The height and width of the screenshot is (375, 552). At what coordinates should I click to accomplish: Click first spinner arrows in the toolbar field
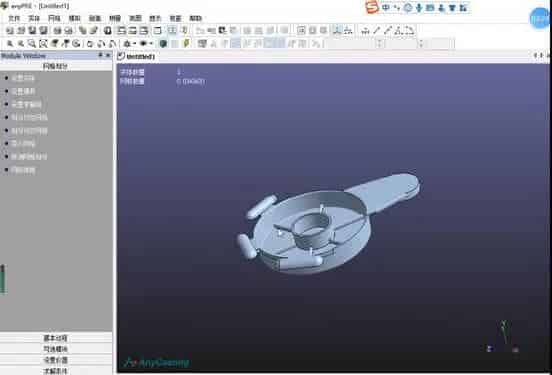pyautogui.click(x=380, y=44)
